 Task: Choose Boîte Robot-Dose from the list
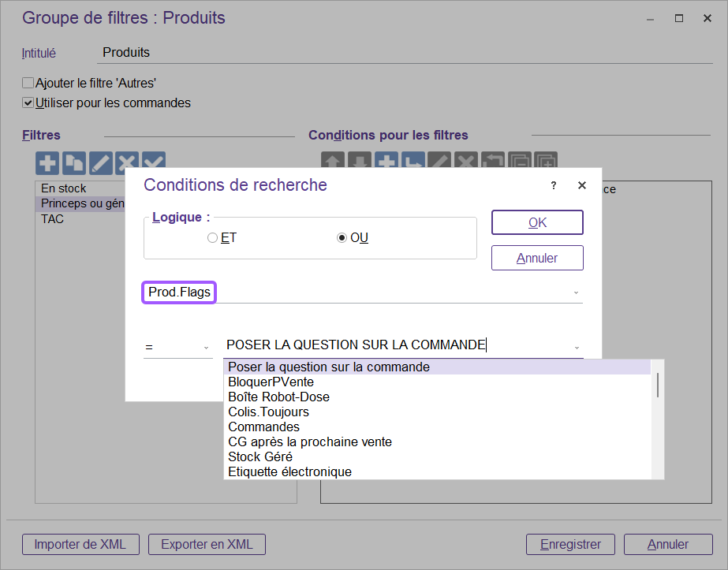point(278,397)
